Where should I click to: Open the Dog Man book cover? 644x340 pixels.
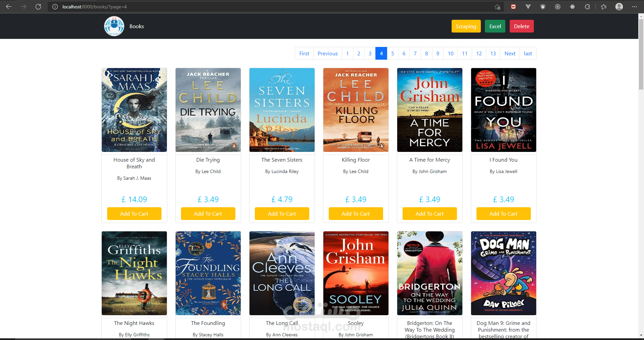(x=504, y=273)
